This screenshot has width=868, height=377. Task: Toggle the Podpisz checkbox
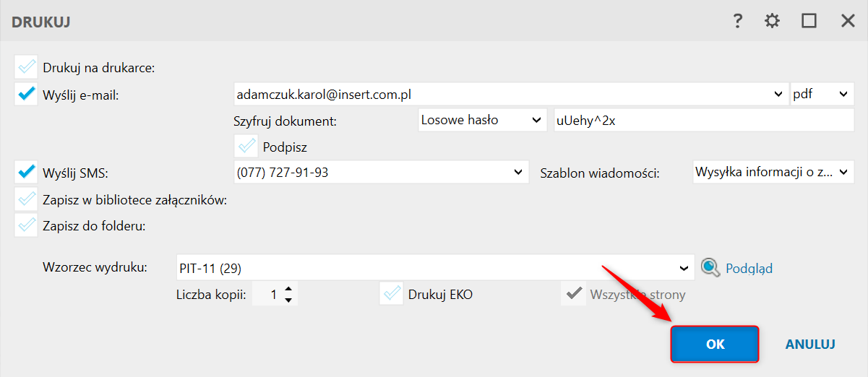click(246, 147)
